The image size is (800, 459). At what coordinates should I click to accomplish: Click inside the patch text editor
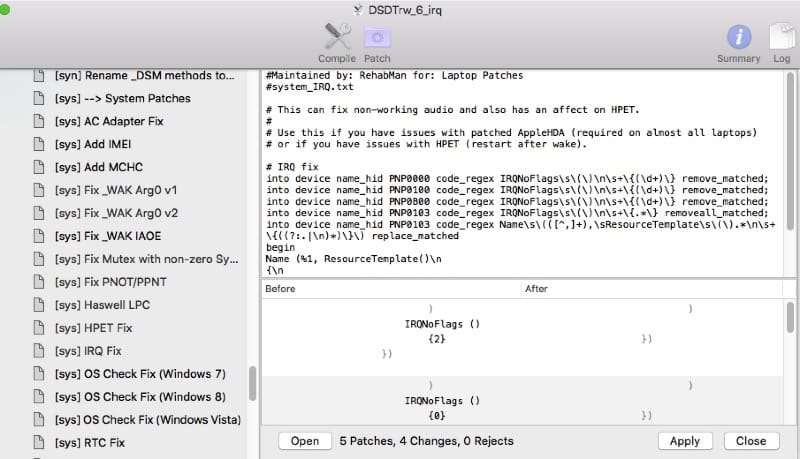click(520, 170)
